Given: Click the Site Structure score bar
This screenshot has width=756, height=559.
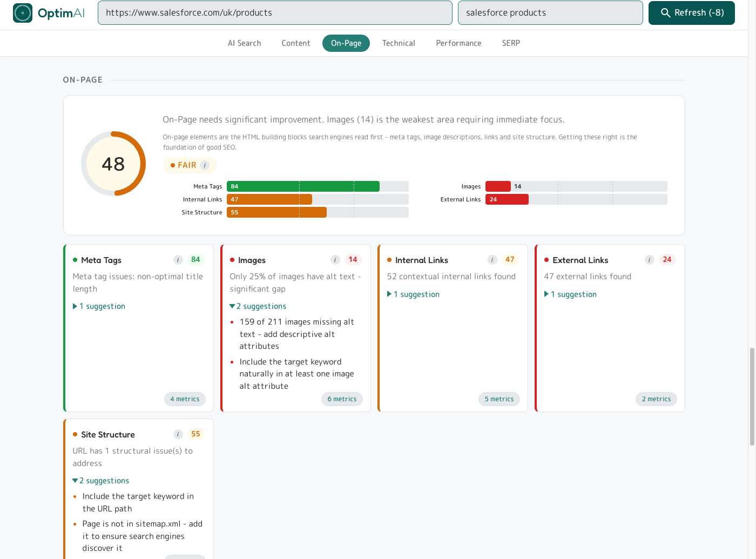Looking at the screenshot, I should [276, 212].
